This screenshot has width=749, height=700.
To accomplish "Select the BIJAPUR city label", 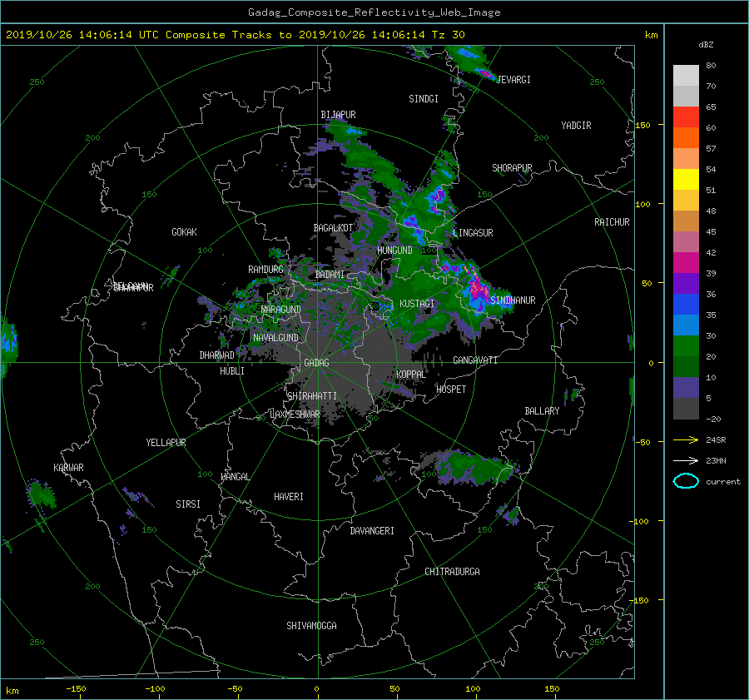I will 338,115.
